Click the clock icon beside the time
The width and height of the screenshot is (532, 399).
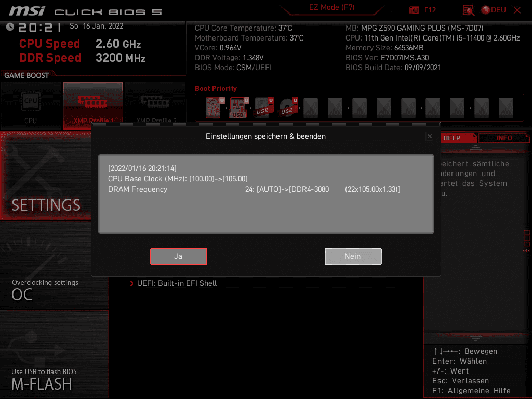(x=10, y=27)
